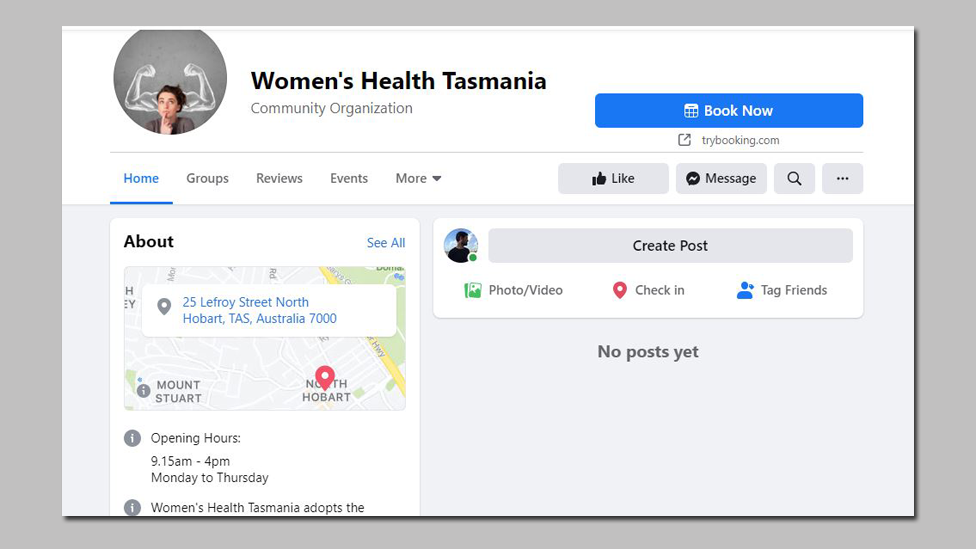The width and height of the screenshot is (976, 549).
Task: Click the Create Post field
Action: (670, 245)
